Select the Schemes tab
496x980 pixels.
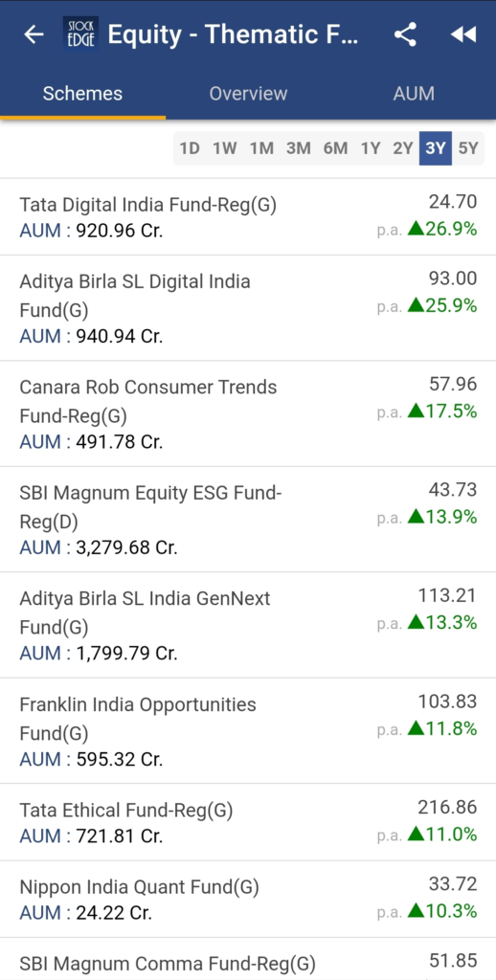82,94
